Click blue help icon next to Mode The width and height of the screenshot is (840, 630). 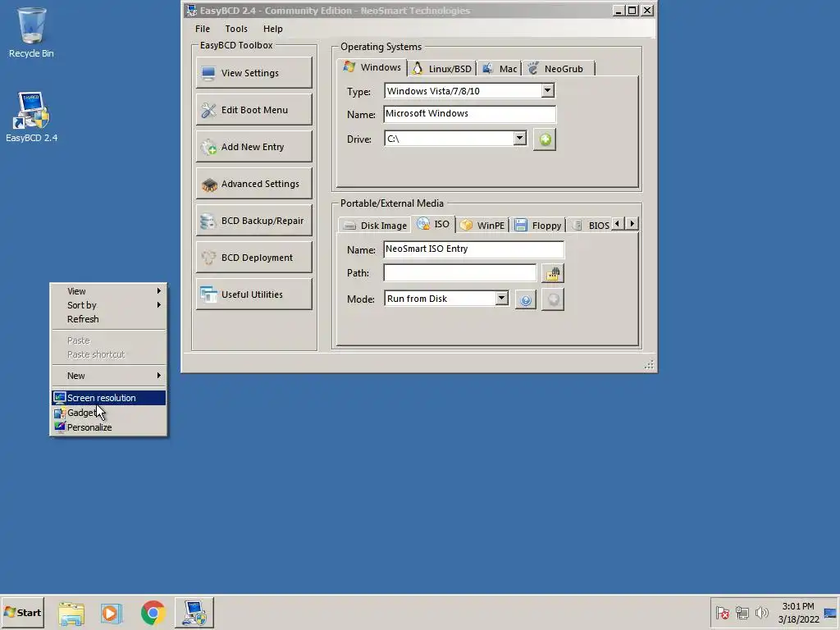[x=526, y=300]
